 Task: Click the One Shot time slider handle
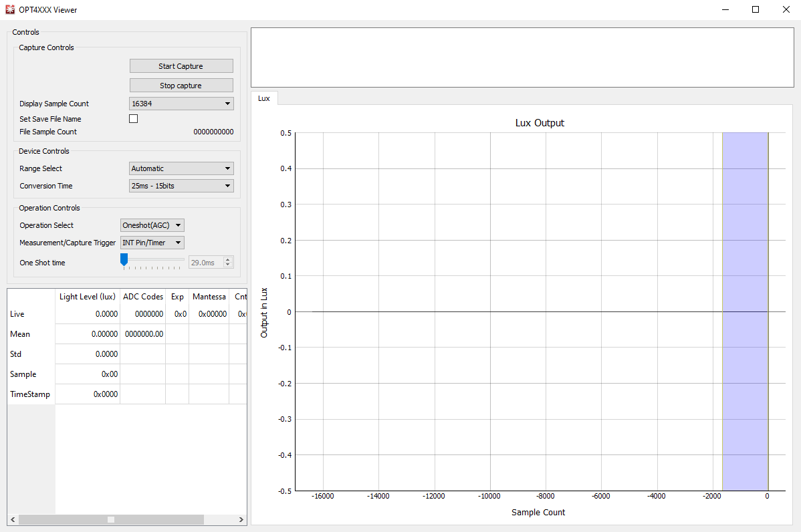point(124,259)
